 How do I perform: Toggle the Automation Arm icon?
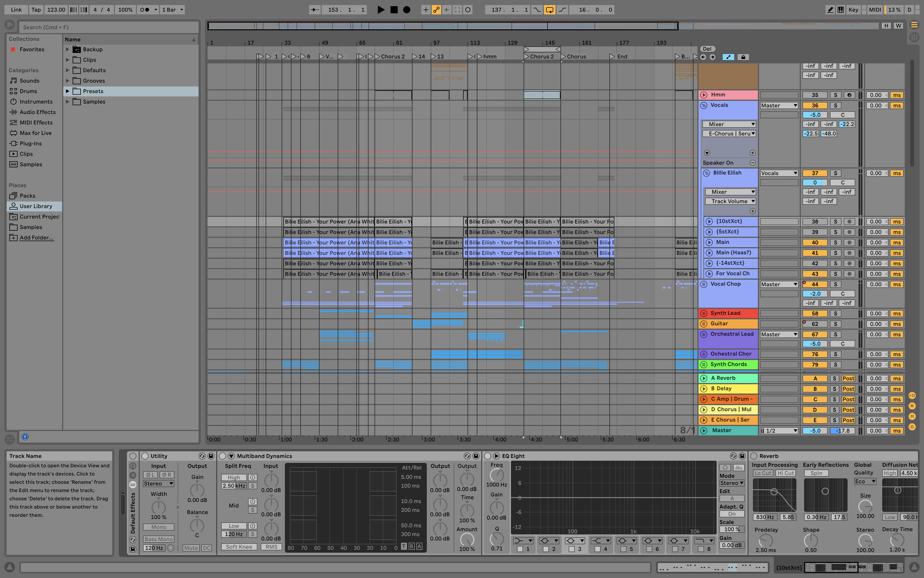point(436,10)
